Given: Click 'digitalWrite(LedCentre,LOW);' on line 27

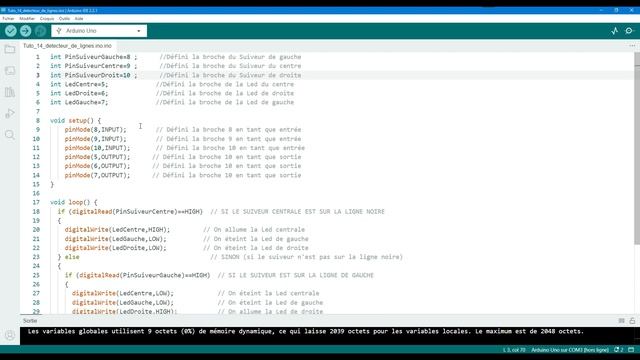Looking at the screenshot, I should click(x=123, y=293).
